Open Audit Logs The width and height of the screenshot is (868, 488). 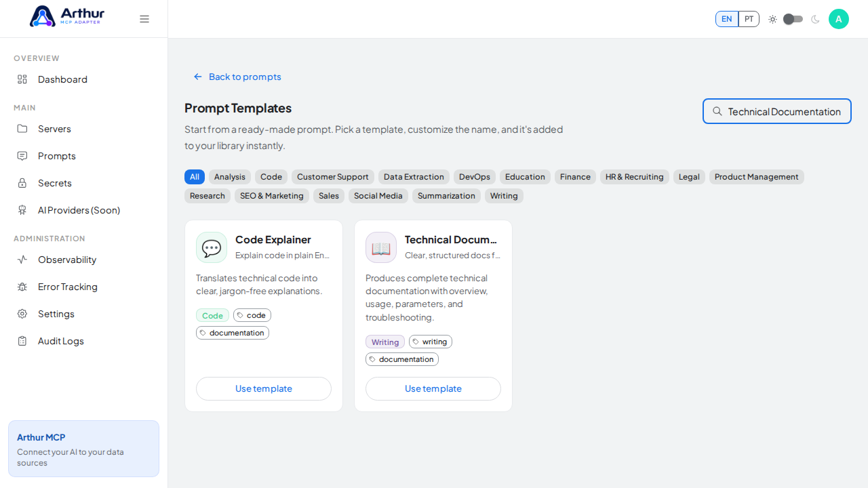coord(84,341)
